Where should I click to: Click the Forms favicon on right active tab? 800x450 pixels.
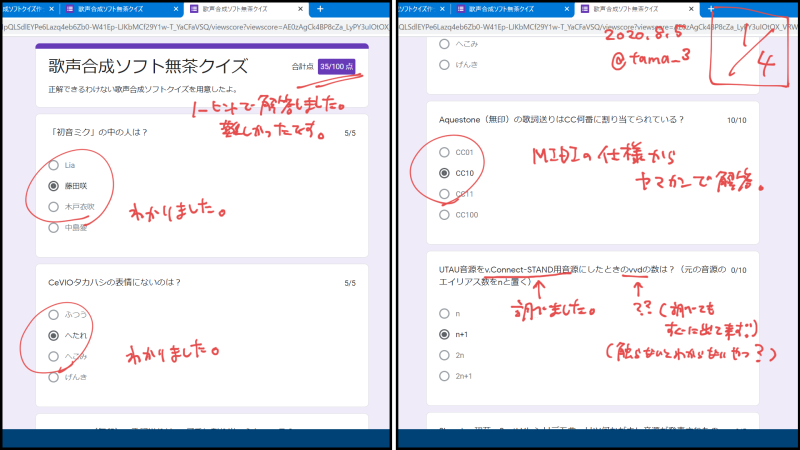[585, 9]
